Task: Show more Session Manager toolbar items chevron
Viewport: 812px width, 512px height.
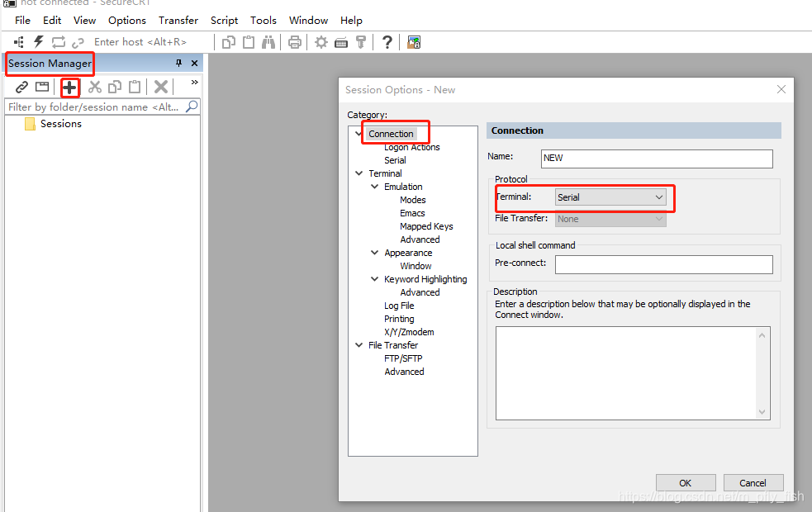Action: pos(194,83)
